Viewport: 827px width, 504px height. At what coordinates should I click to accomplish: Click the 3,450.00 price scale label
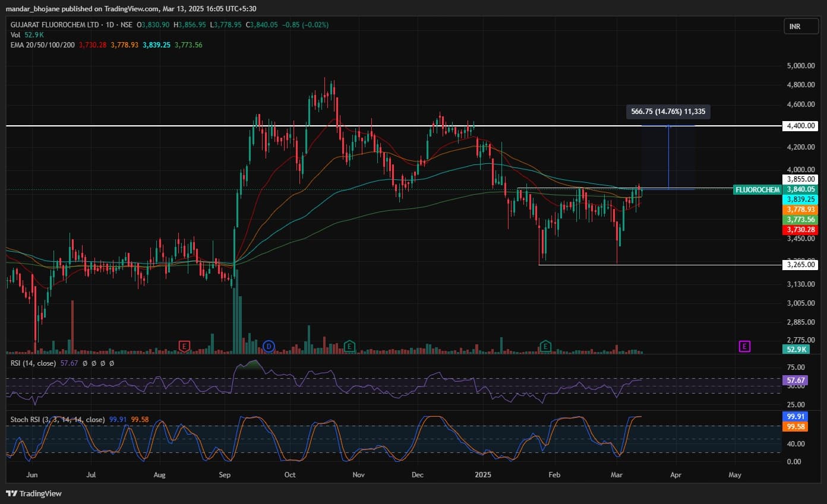(801, 239)
